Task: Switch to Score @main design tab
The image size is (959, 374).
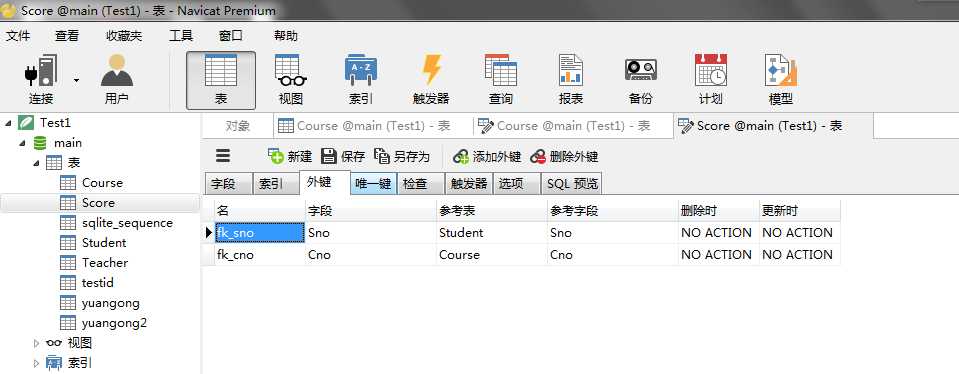Action: [x=773, y=126]
